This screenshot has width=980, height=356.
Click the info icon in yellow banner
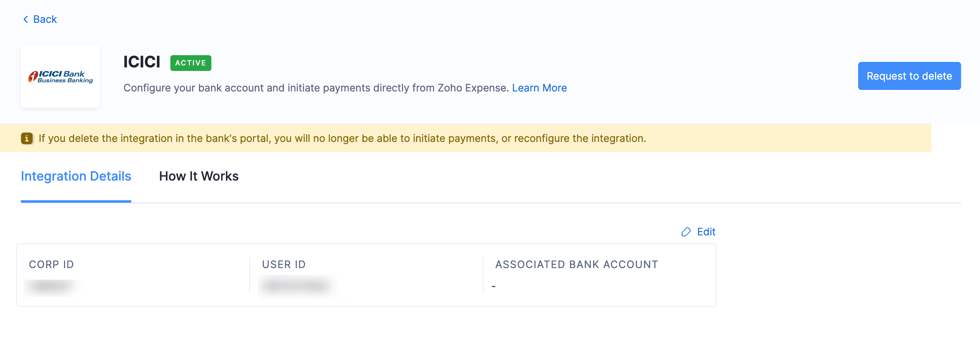point(27,138)
